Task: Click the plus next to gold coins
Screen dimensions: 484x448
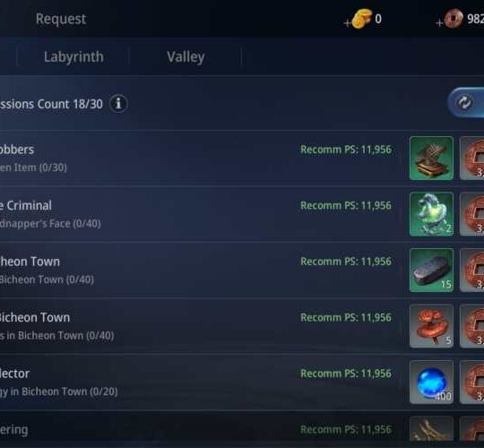Action: (347, 22)
